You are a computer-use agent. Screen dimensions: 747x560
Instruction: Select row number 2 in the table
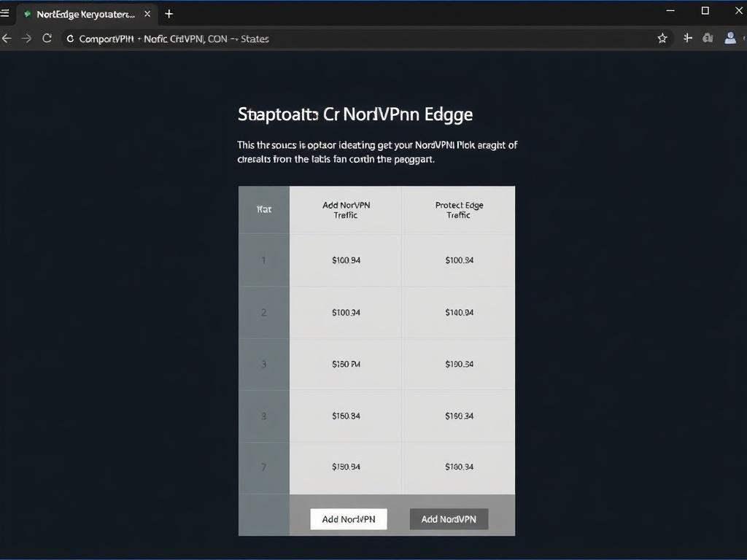tap(264, 313)
